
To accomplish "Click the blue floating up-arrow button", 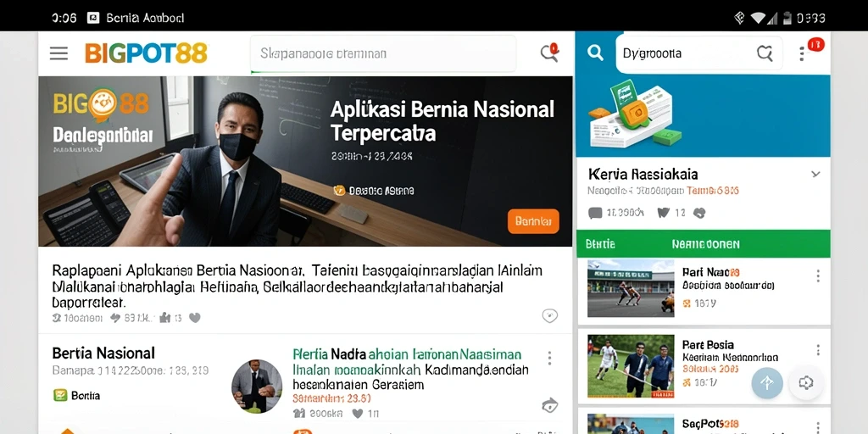I will tap(766, 383).
